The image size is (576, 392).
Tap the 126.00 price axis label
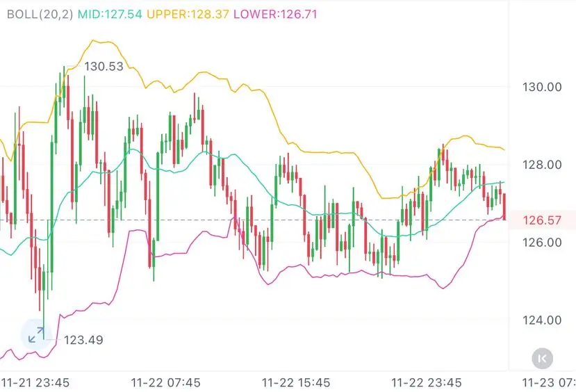coord(542,243)
